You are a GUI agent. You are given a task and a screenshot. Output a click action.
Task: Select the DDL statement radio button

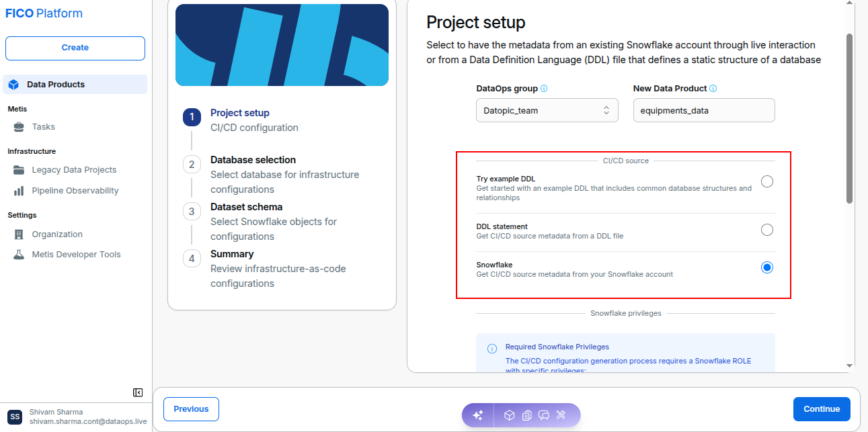pos(767,230)
